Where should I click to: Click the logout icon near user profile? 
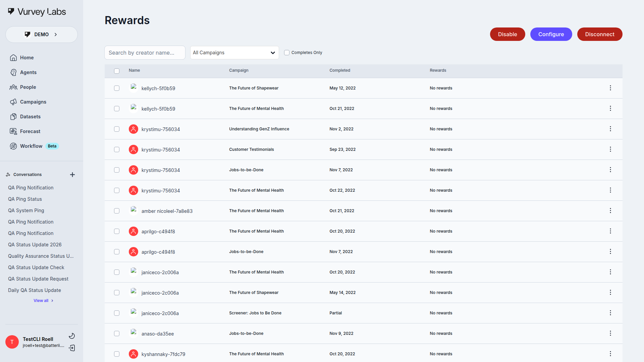[72, 348]
